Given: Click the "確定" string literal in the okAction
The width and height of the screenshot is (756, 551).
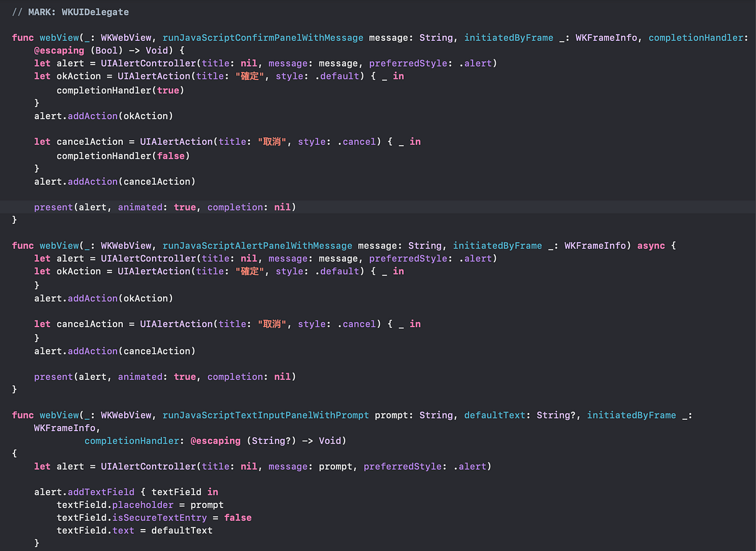Looking at the screenshot, I should coord(249,76).
